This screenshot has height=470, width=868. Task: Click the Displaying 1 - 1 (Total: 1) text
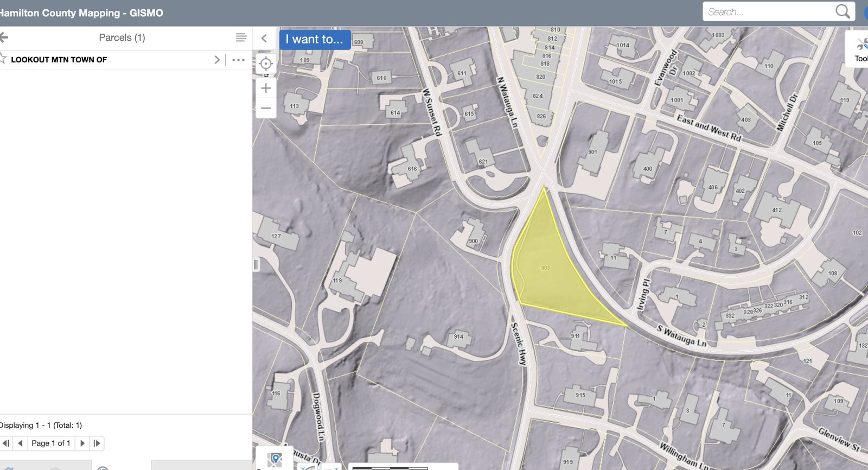pos(41,425)
